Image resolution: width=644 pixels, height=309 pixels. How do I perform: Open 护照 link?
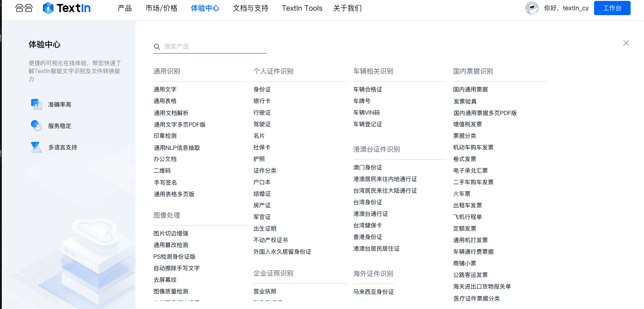[x=259, y=159]
